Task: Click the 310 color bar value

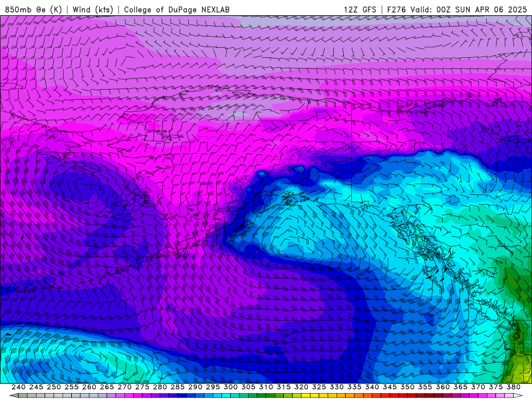Action: [265, 387]
